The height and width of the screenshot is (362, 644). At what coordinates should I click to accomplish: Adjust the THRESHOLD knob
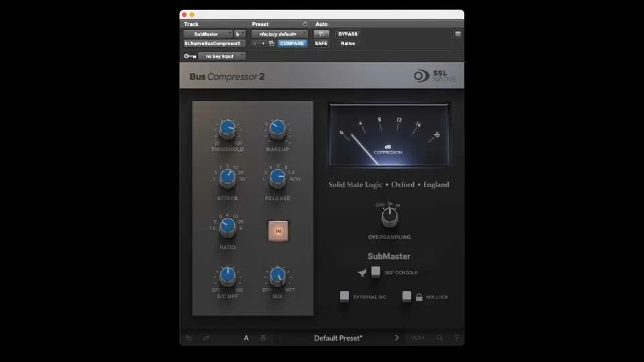[x=227, y=129]
